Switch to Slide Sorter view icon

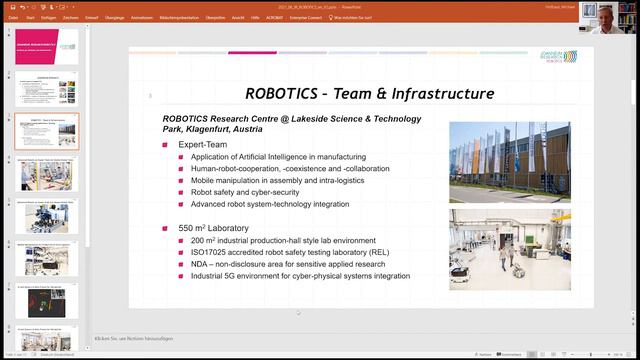click(542, 355)
